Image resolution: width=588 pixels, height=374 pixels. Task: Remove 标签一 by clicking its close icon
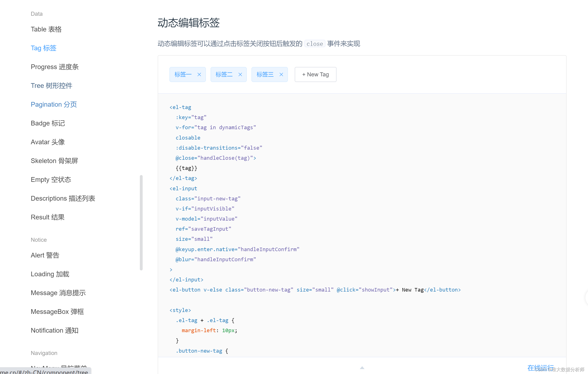coord(199,74)
